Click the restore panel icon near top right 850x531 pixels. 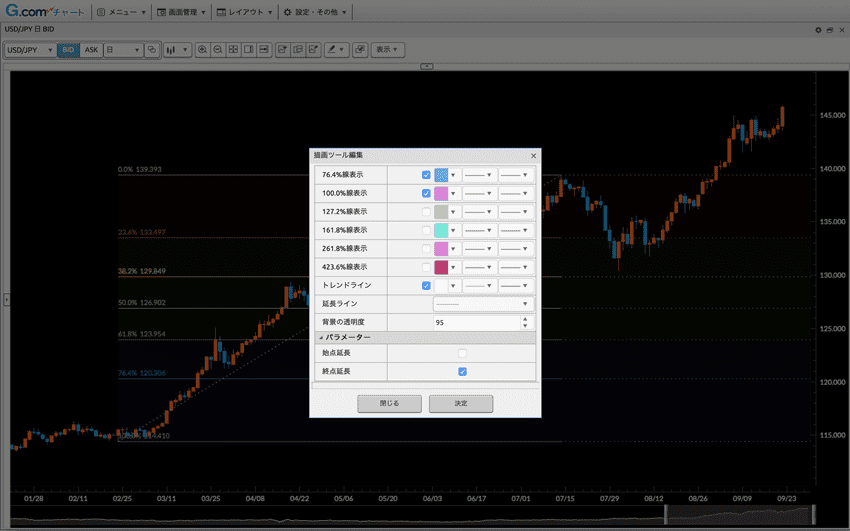(829, 30)
